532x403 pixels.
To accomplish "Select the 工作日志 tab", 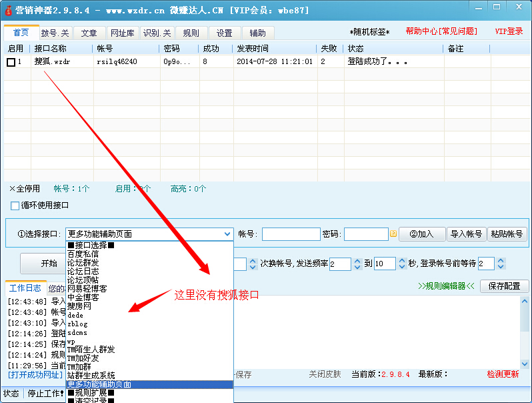I will [x=25, y=288].
